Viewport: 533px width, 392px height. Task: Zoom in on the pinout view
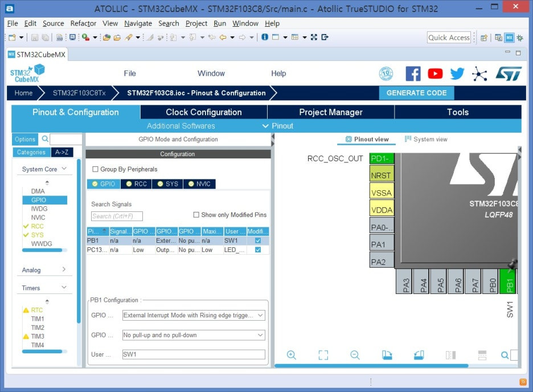pyautogui.click(x=292, y=355)
